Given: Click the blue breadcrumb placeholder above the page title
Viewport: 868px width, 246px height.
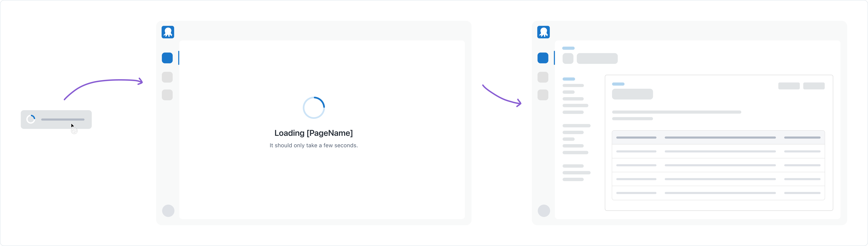Looking at the screenshot, I should [568, 48].
